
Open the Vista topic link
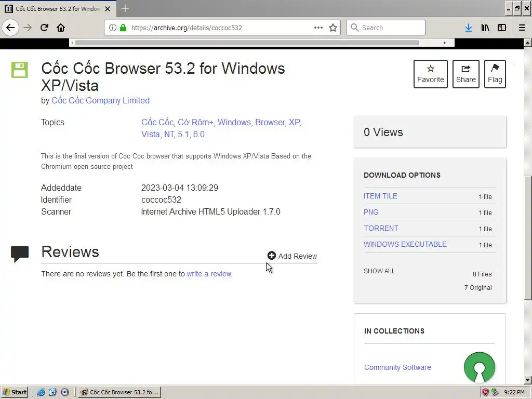point(150,134)
